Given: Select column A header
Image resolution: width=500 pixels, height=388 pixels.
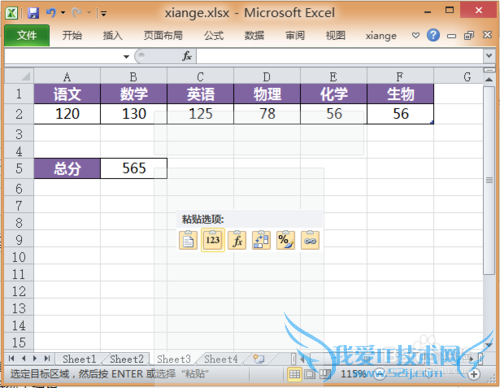Looking at the screenshot, I should pyautogui.click(x=67, y=77).
